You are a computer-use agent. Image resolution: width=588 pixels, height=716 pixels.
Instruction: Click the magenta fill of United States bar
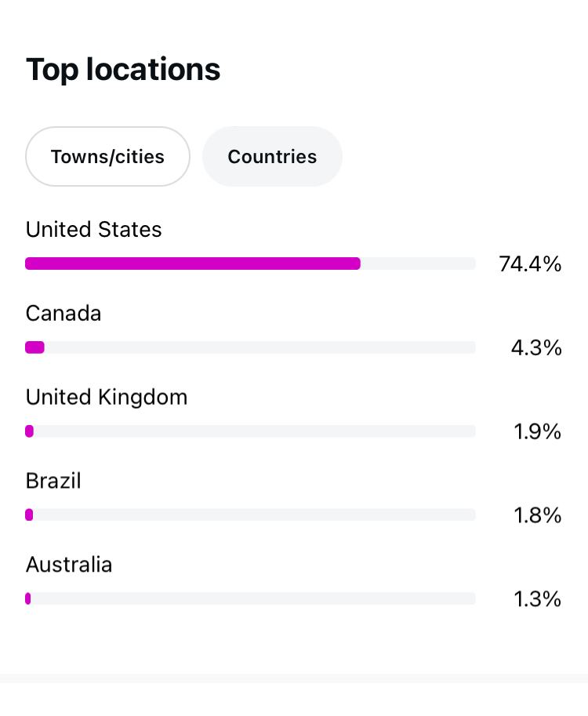click(192, 264)
